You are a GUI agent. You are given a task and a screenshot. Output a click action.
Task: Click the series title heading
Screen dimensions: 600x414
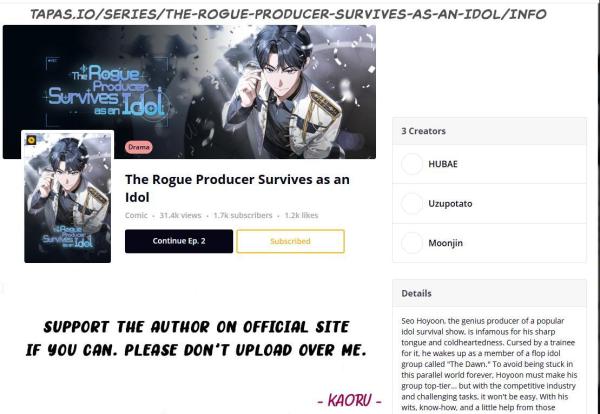237,188
